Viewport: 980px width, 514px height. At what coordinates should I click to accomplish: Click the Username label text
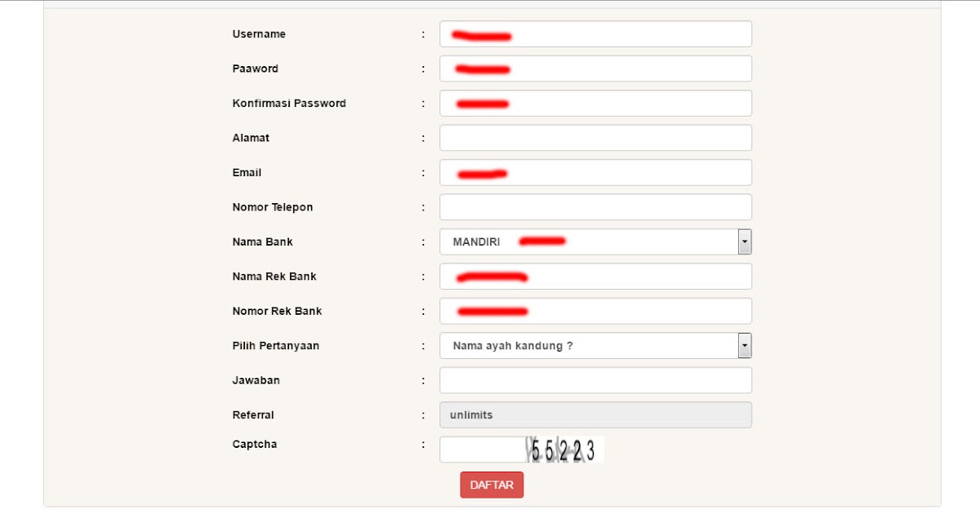[x=257, y=33]
